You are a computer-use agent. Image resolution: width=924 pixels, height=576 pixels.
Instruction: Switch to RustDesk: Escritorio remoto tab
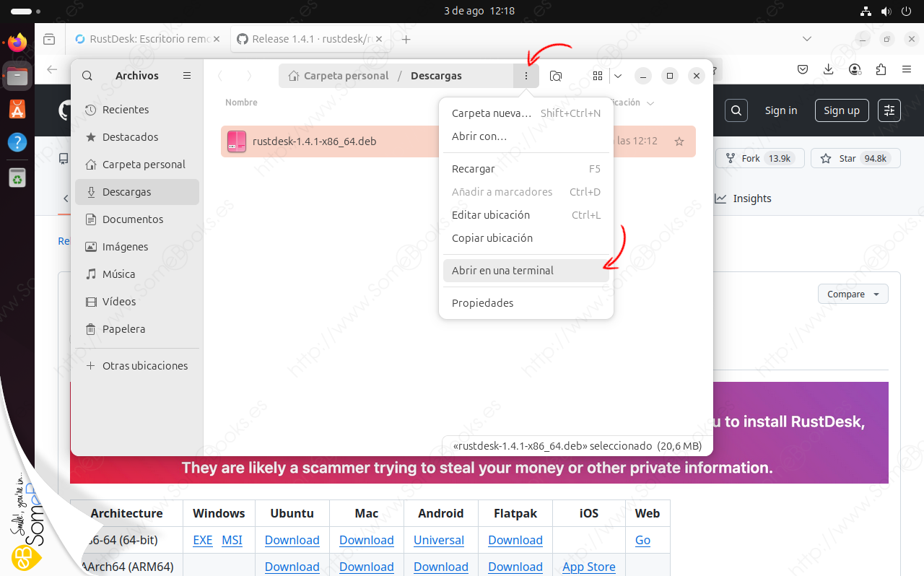[x=148, y=39]
